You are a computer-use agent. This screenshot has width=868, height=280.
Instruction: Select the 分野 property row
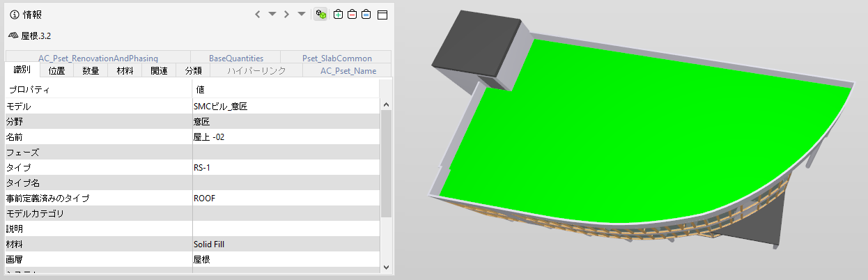tap(193, 122)
